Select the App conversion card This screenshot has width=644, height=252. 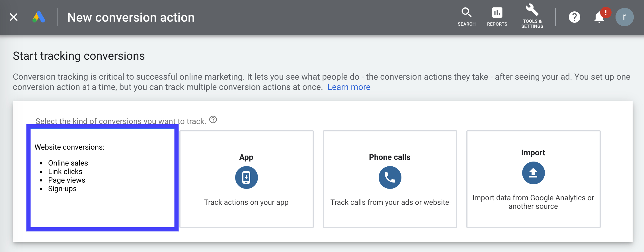pyautogui.click(x=247, y=179)
